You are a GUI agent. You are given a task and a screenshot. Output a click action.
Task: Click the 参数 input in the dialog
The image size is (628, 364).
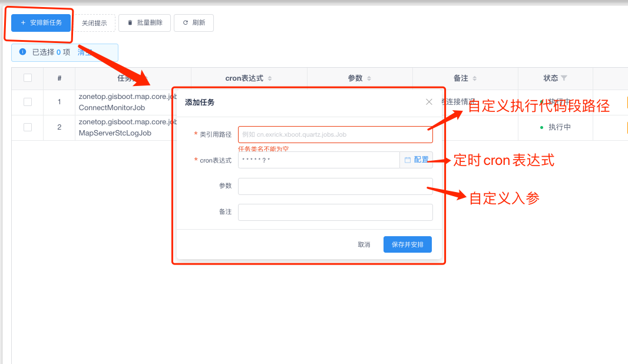[x=335, y=186]
